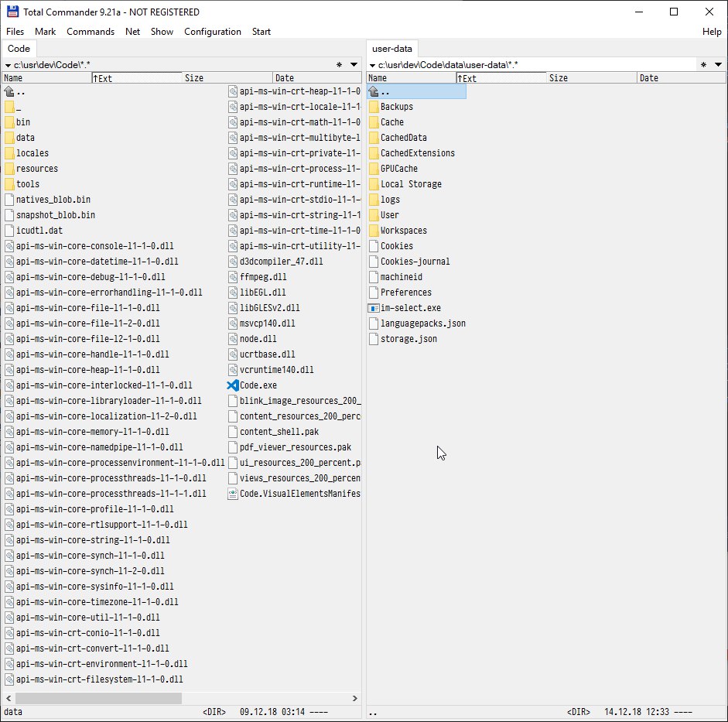
Task: Select the Code tab in the left panel
Action: [19, 48]
